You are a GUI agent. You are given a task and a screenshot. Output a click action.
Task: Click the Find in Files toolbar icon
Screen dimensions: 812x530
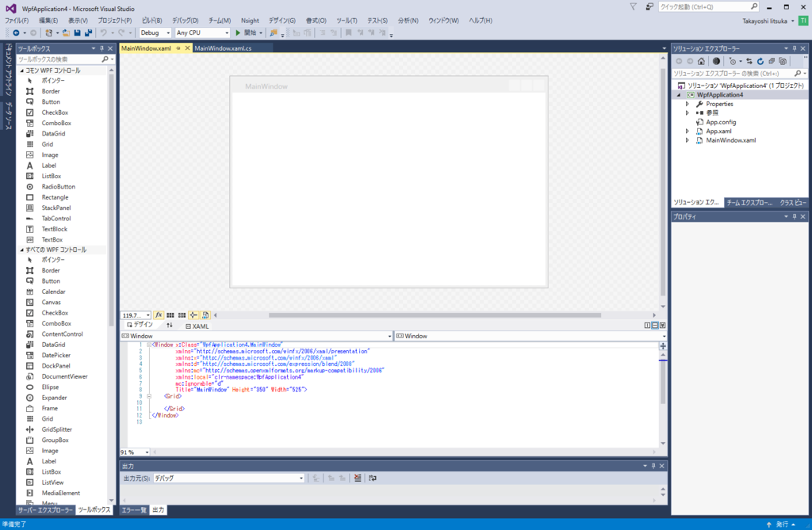pyautogui.click(x=274, y=32)
